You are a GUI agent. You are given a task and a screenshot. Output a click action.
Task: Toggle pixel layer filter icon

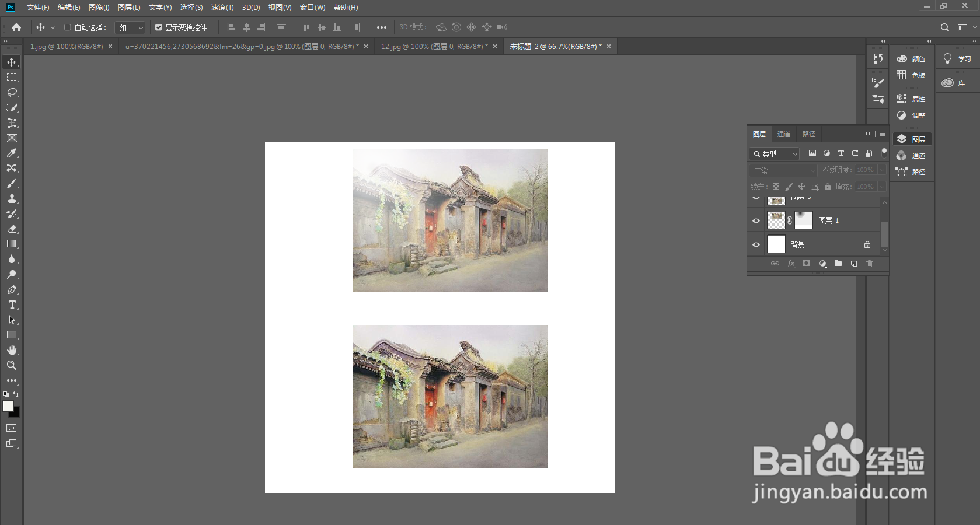tap(812, 153)
